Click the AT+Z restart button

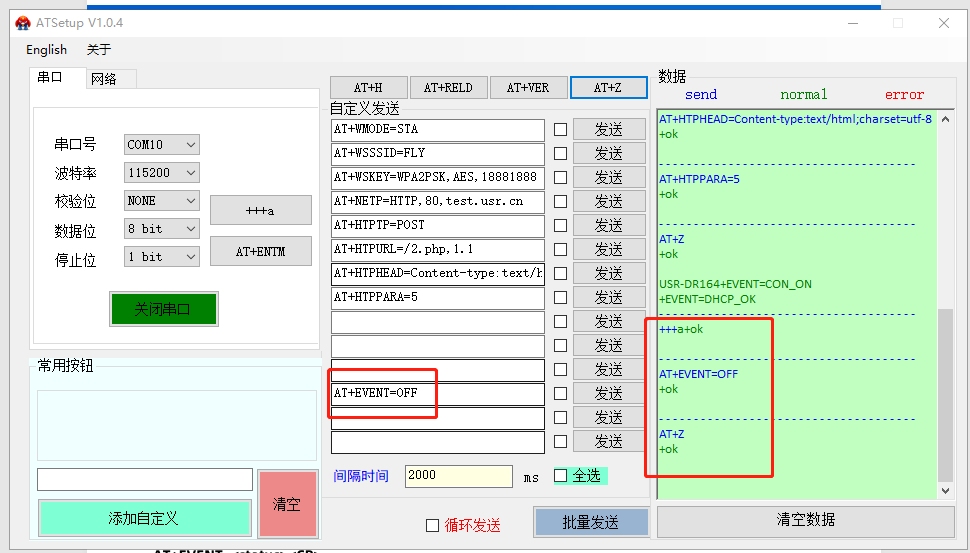[608, 87]
